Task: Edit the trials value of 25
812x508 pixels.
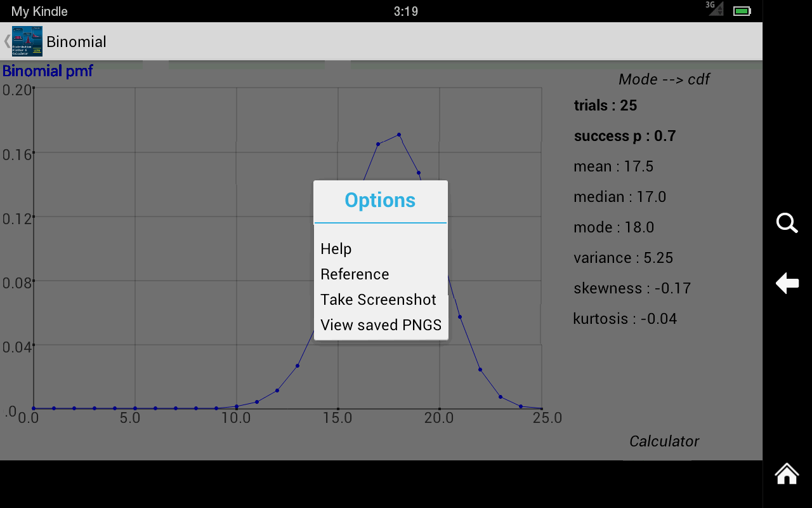Action: click(x=605, y=105)
